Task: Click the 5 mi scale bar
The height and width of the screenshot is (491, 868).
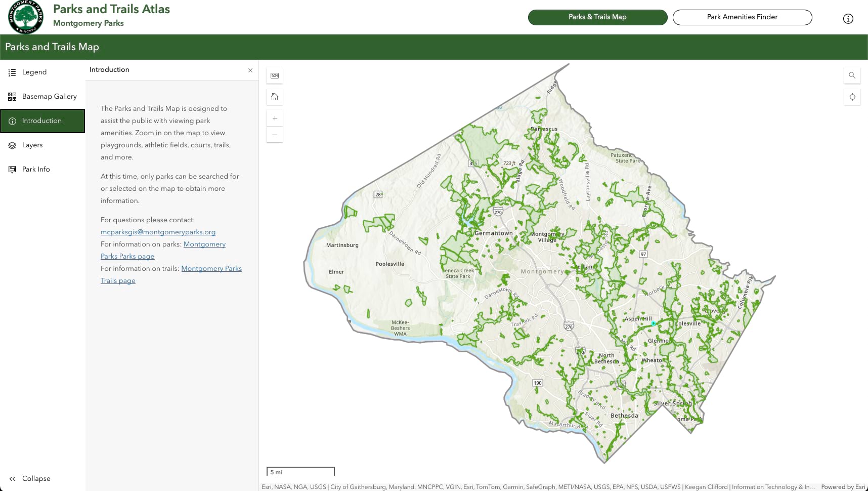Action: click(300, 472)
